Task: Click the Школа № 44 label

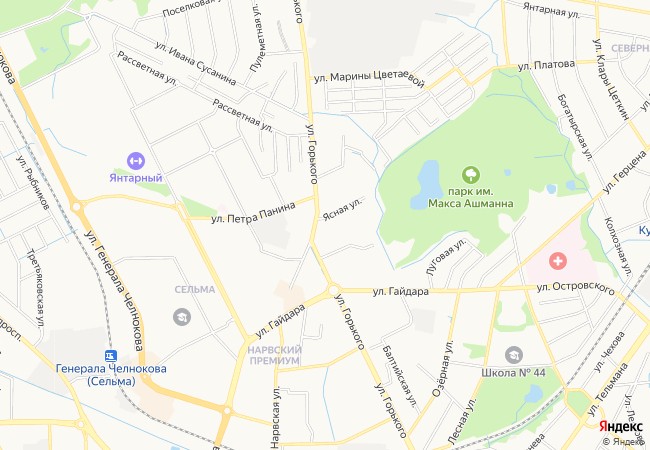Action: point(513,373)
